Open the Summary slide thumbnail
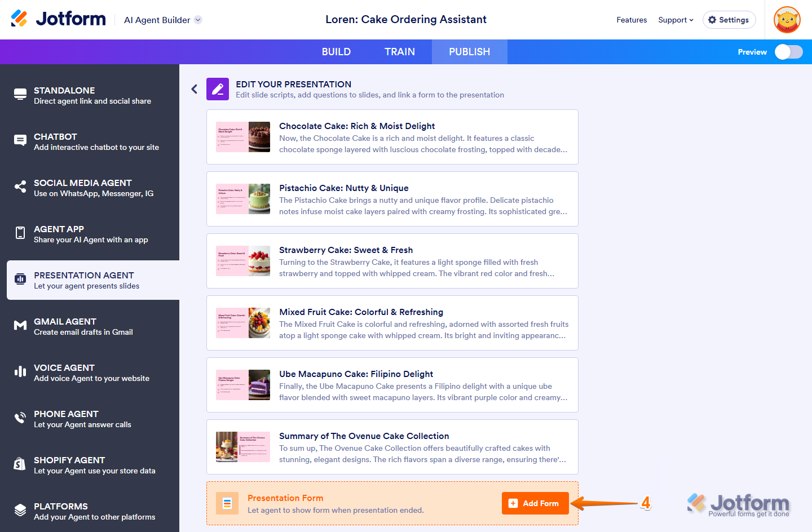Screen dimensions: 812x532 click(x=243, y=447)
